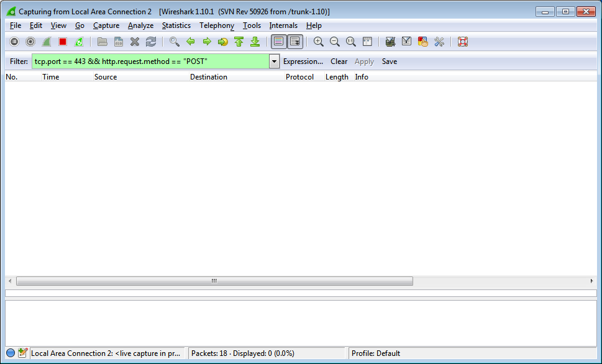The image size is (602, 364).
Task: Open the Analyze menu
Action: [140, 25]
